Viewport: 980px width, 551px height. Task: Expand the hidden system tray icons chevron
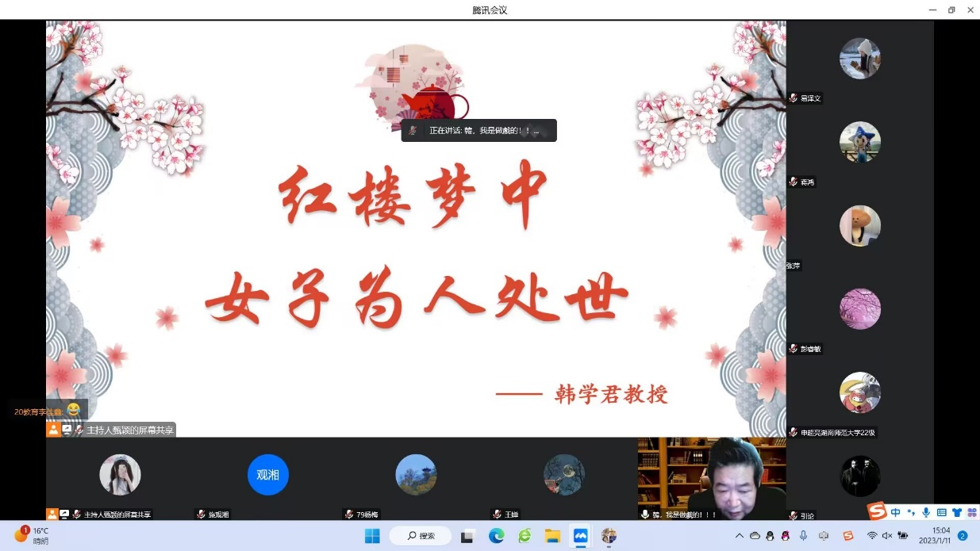(740, 536)
